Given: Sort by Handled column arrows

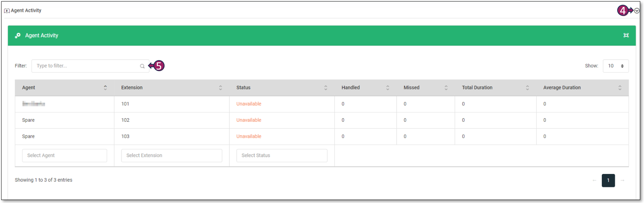Looking at the screenshot, I should pos(387,88).
